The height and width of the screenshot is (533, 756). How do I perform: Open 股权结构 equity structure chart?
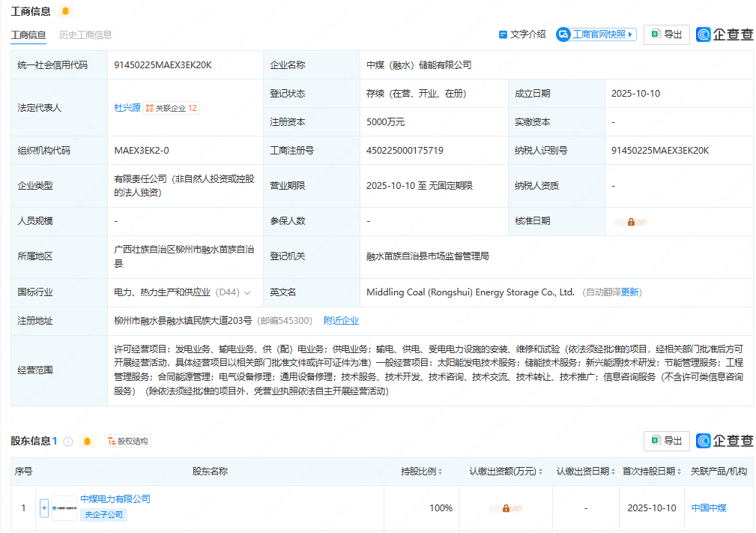pos(127,441)
